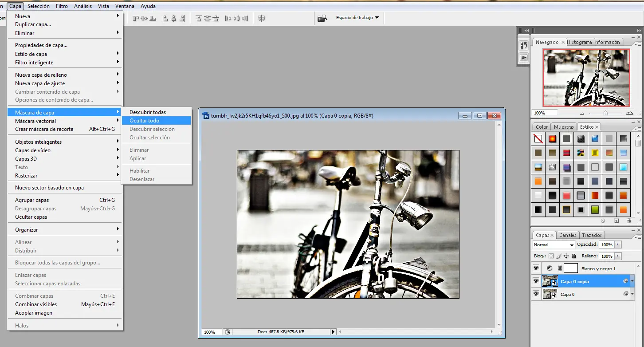
Task: Click the adjustment icon of Blanco y negro 1
Action: point(550,268)
